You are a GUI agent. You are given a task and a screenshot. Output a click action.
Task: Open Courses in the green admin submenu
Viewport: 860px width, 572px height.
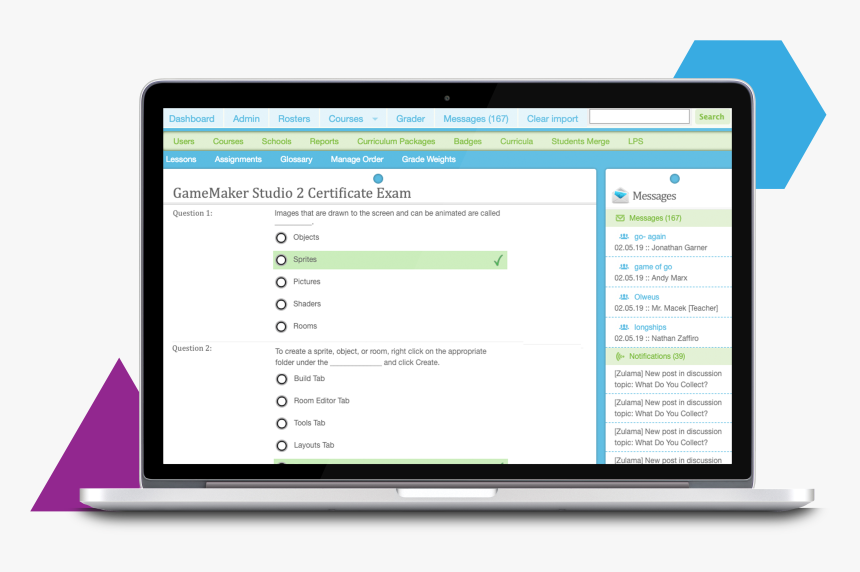click(x=228, y=141)
